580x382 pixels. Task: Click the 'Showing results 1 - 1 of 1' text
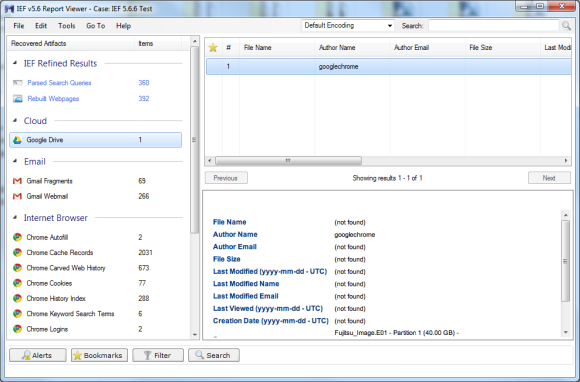pos(387,178)
